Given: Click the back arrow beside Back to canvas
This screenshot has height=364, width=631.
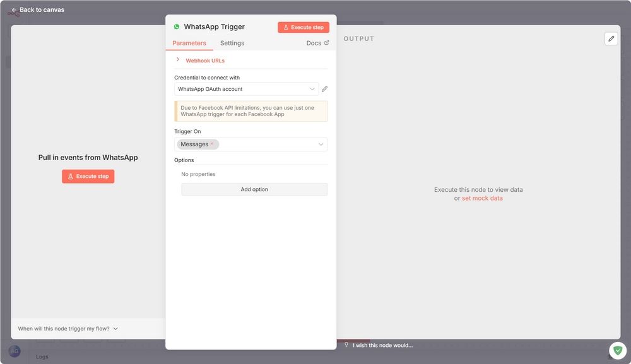Looking at the screenshot, I should (13, 9).
